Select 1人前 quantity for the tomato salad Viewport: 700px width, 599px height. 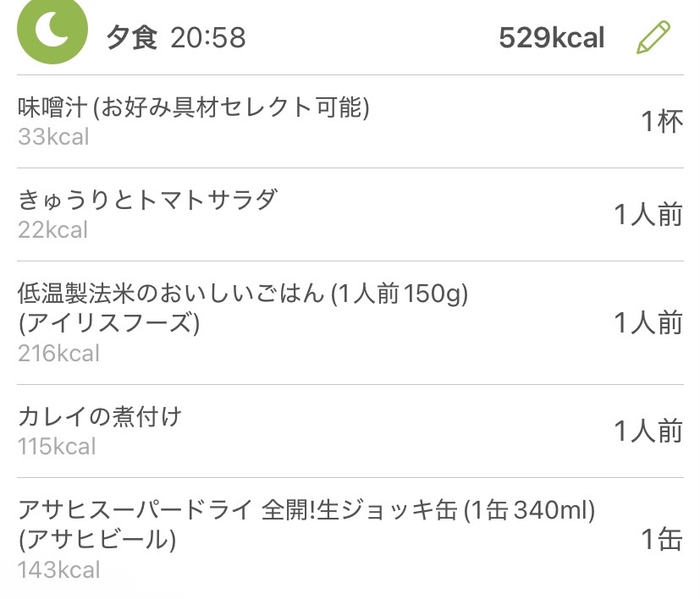[x=648, y=215]
